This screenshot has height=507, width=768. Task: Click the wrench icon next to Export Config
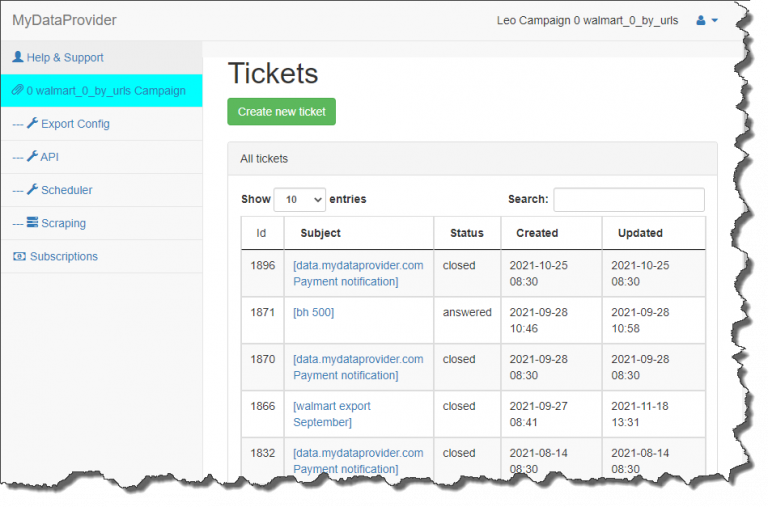32,123
